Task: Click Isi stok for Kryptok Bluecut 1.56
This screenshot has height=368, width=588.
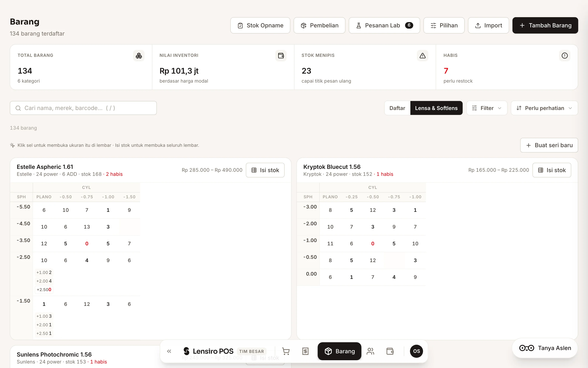Action: tap(552, 170)
